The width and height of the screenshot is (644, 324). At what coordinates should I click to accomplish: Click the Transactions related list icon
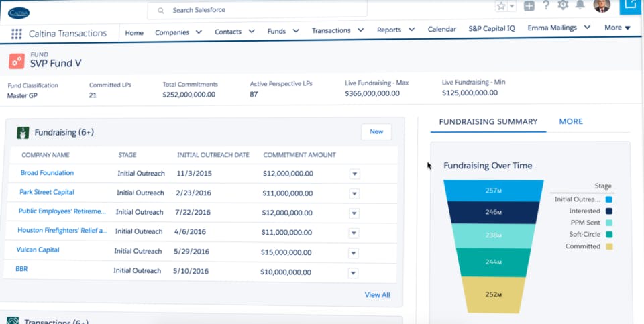pyautogui.click(x=13, y=321)
